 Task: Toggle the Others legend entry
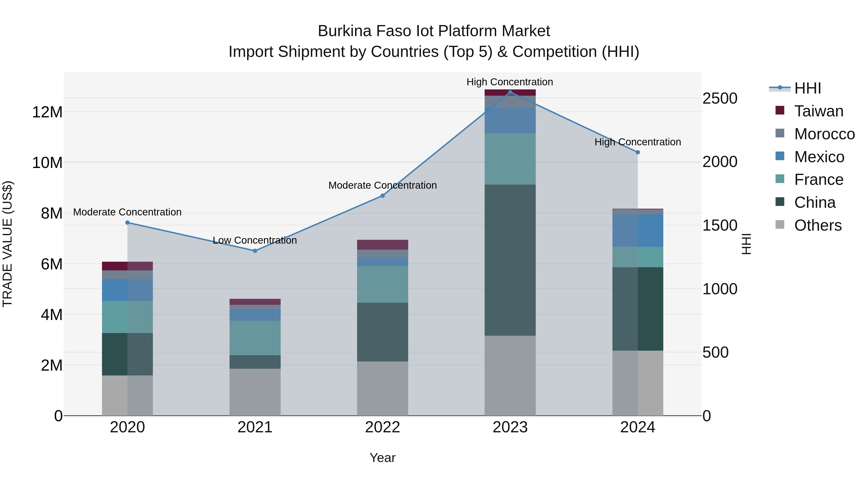tap(808, 225)
